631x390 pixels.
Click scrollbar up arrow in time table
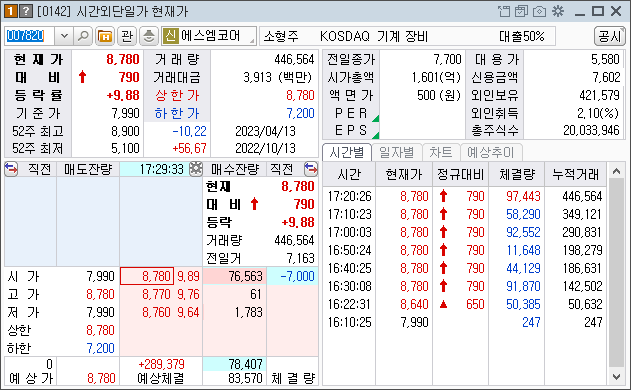616,171
